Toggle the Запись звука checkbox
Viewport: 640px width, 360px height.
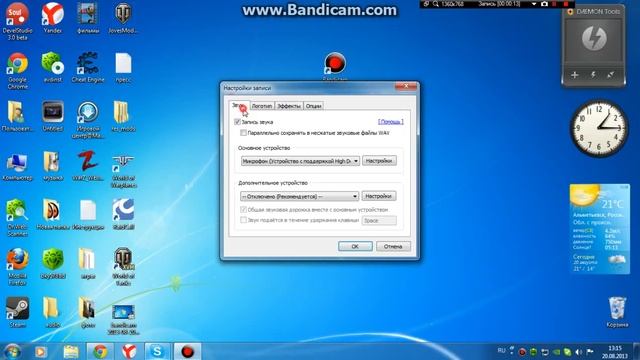237,122
